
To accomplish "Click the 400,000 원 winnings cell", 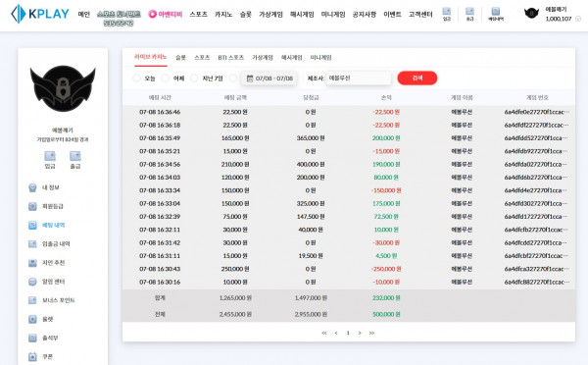I will pos(311,164).
